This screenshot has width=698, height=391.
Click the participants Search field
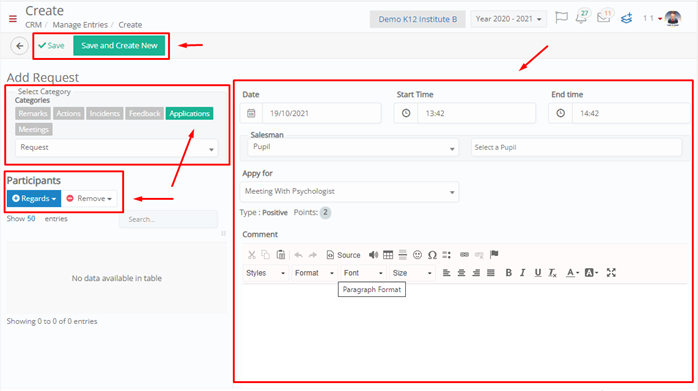pyautogui.click(x=168, y=219)
